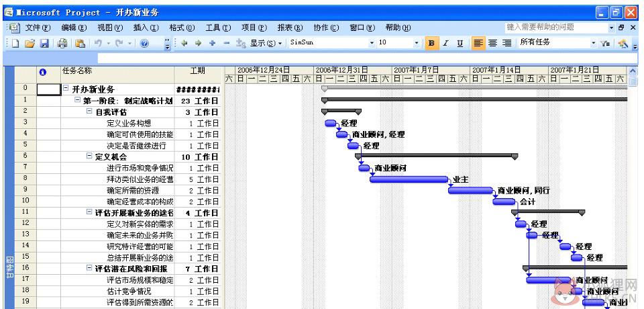Open the help question box dropdown arrow
The image size is (644, 309).
point(612,28)
